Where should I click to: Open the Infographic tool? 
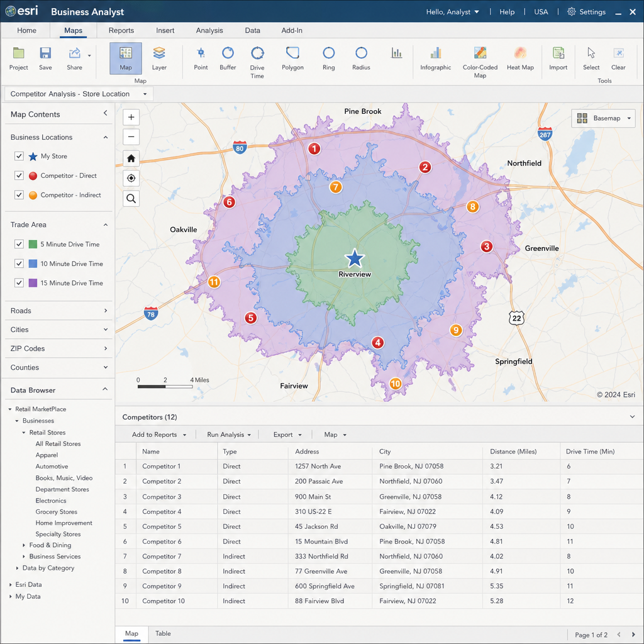tap(435, 58)
